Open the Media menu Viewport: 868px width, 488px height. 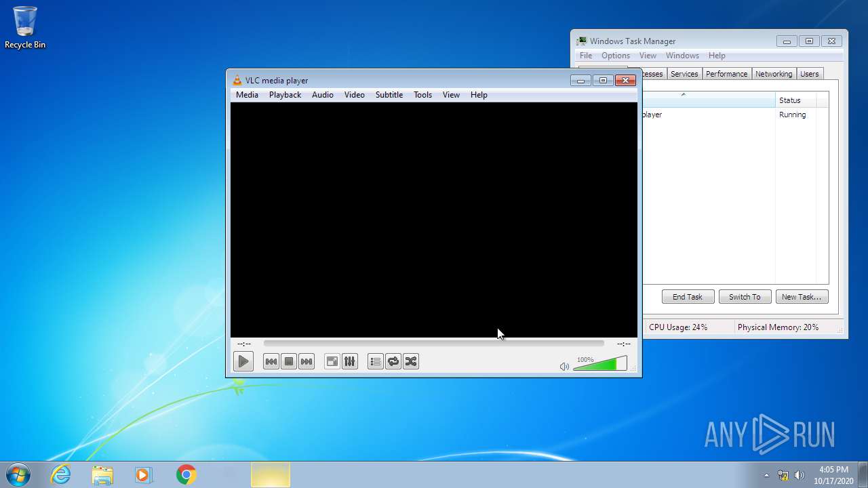click(x=247, y=95)
